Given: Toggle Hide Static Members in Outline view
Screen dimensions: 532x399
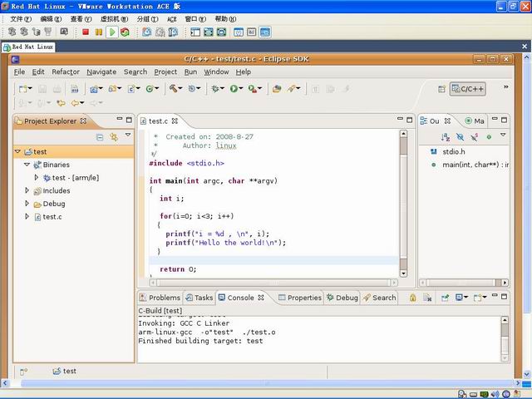Looking at the screenshot, I should 475,137.
